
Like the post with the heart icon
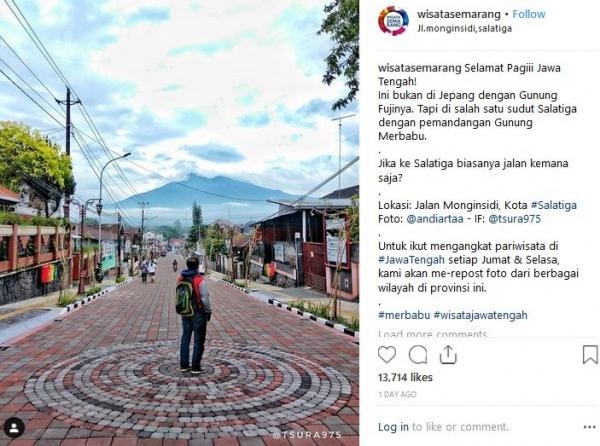tap(387, 355)
